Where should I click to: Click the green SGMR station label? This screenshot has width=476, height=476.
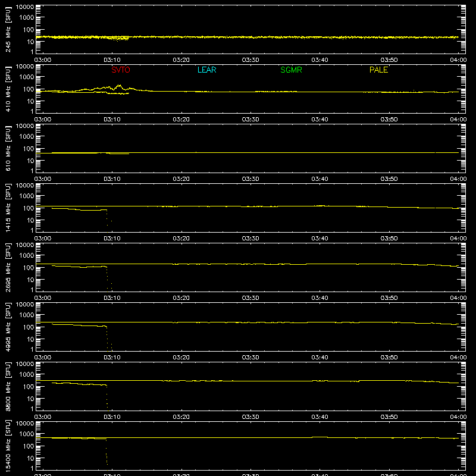pyautogui.click(x=291, y=70)
